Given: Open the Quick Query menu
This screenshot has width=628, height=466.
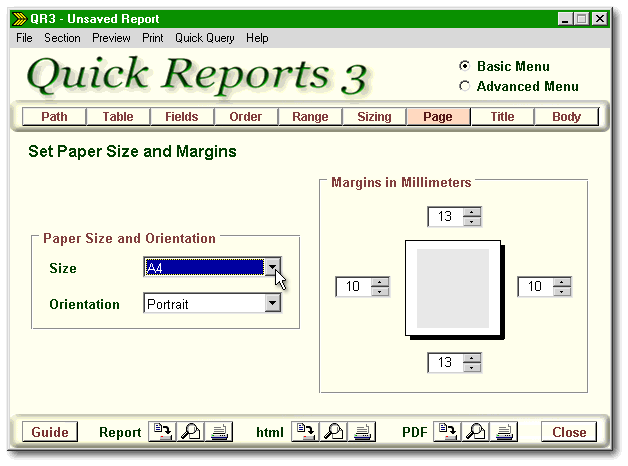Looking at the screenshot, I should (205, 38).
